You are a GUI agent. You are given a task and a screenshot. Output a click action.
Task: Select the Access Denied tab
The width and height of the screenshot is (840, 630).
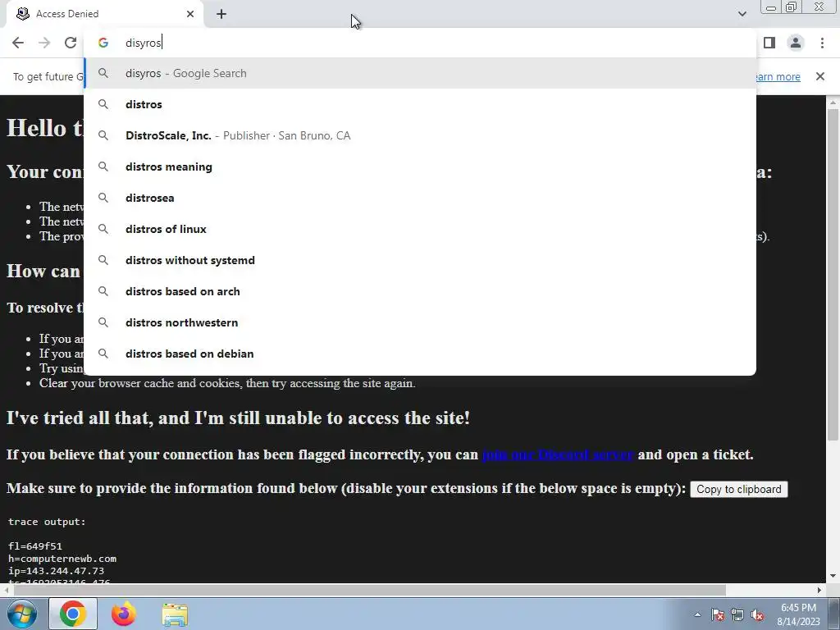[105, 14]
